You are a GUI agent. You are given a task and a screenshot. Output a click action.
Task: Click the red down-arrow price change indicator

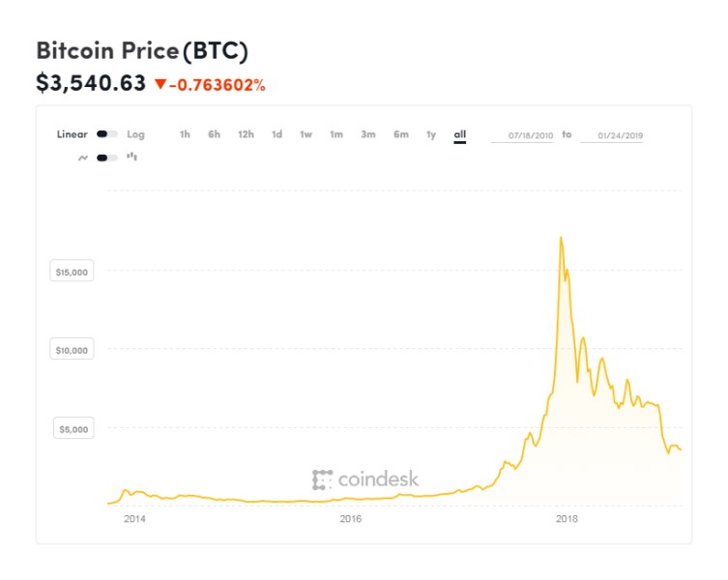[x=160, y=84]
